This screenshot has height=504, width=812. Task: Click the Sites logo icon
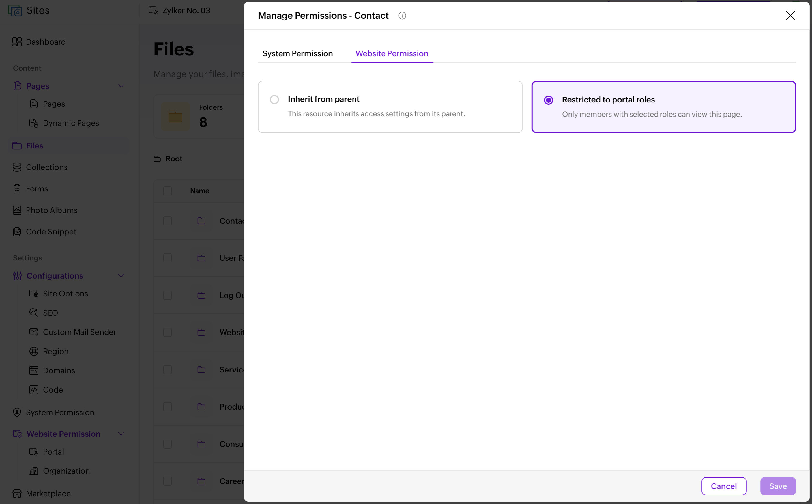point(15,11)
